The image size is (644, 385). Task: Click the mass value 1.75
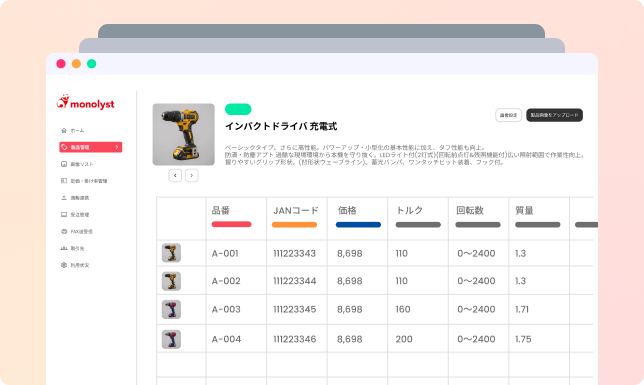coord(523,339)
